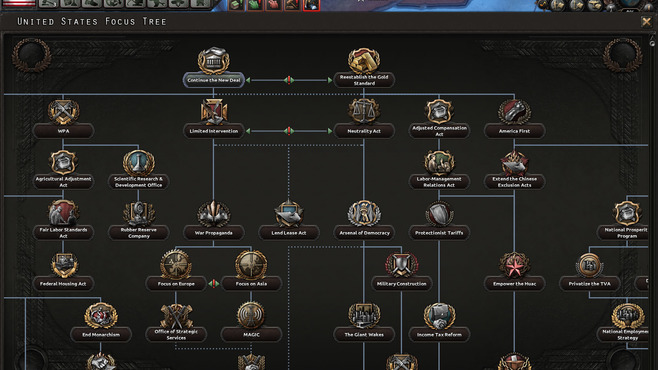Select the Rubber Reserve Company focus
The width and height of the screenshot is (658, 370).
pyautogui.click(x=138, y=220)
